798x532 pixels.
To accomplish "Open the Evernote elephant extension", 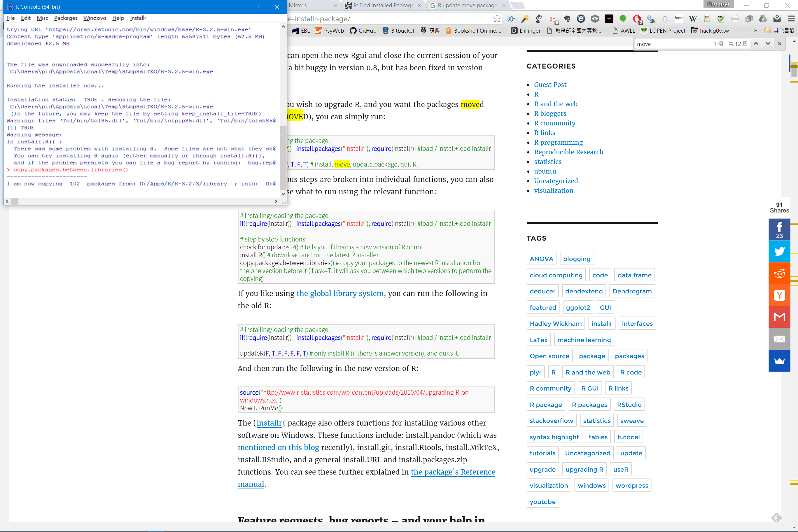I will (x=567, y=19).
